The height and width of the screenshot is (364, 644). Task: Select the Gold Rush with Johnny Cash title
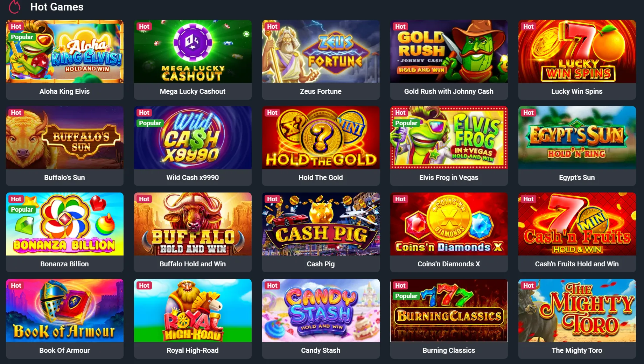coord(449,91)
